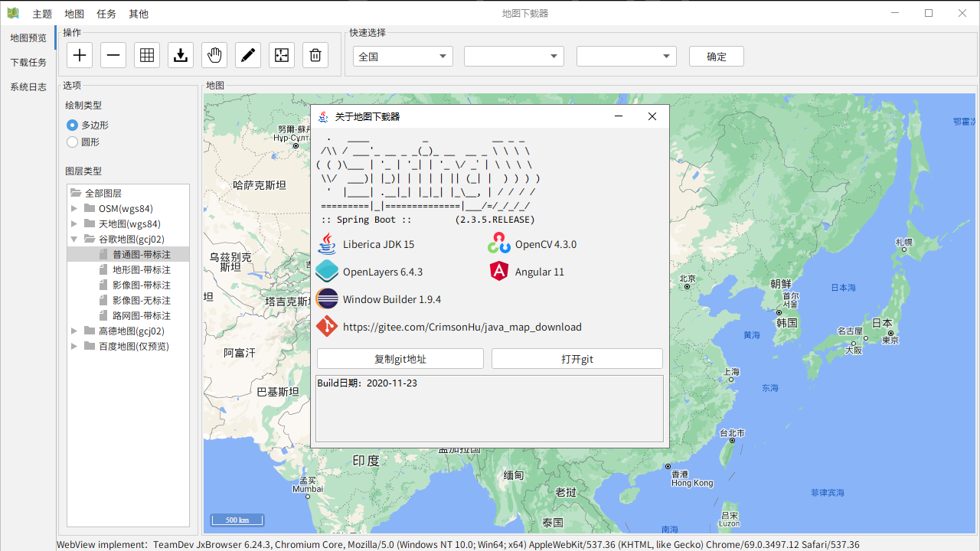Select 影像图-带标注 layer
Image resolution: width=980 pixels, height=551 pixels.
(x=142, y=285)
